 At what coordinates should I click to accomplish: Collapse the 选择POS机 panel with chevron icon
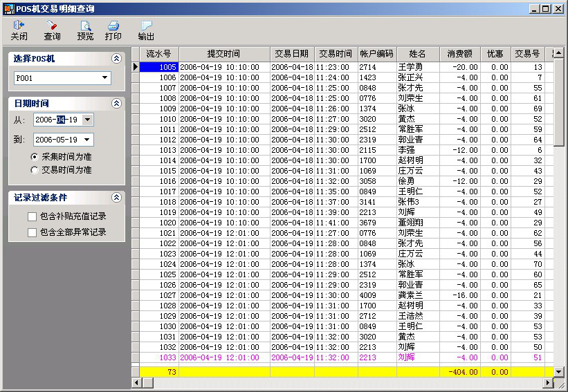(x=116, y=59)
